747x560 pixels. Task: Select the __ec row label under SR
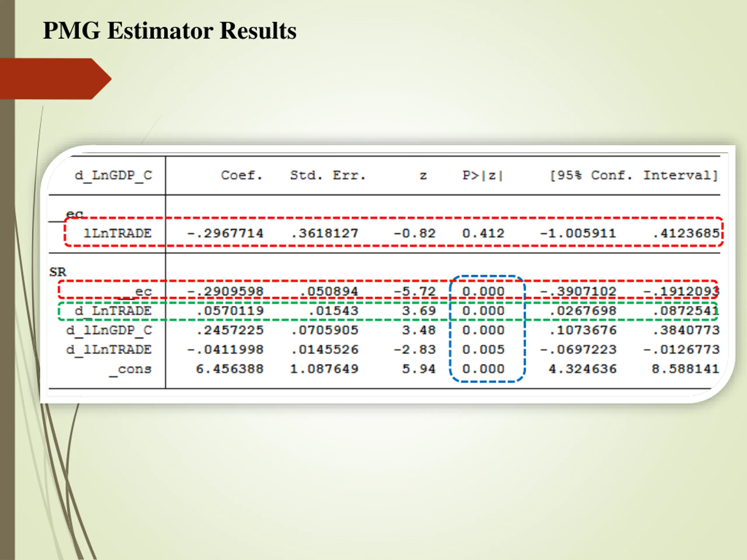click(x=135, y=292)
